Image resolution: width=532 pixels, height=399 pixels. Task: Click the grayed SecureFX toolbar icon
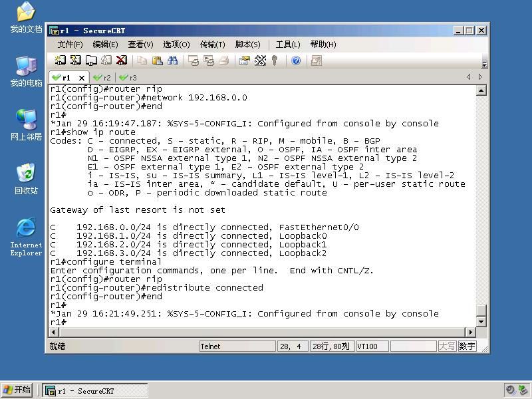[317, 61]
